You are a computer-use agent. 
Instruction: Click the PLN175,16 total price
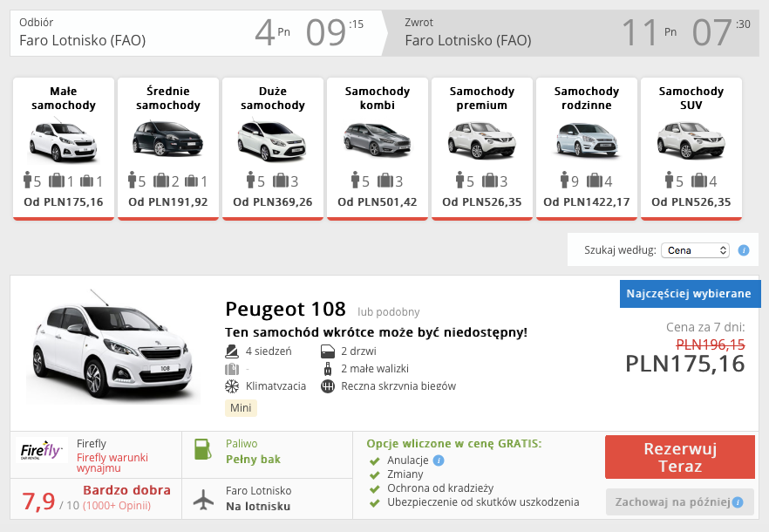coord(685,365)
